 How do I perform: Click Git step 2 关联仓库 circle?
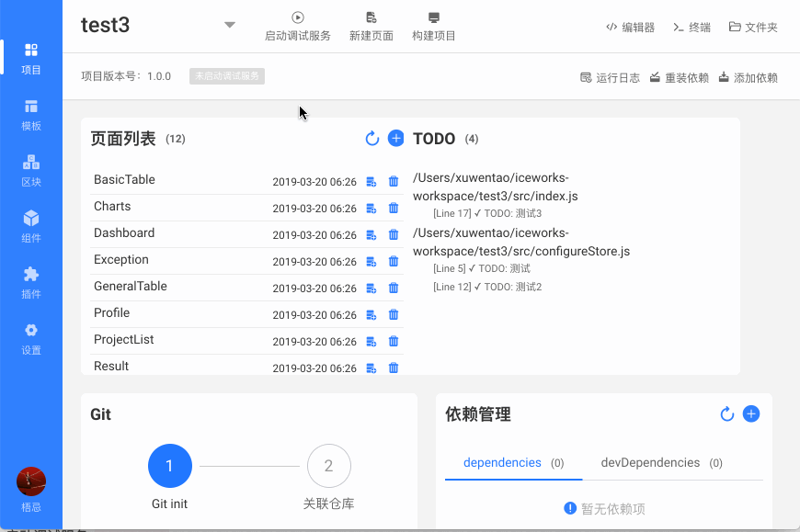click(329, 466)
